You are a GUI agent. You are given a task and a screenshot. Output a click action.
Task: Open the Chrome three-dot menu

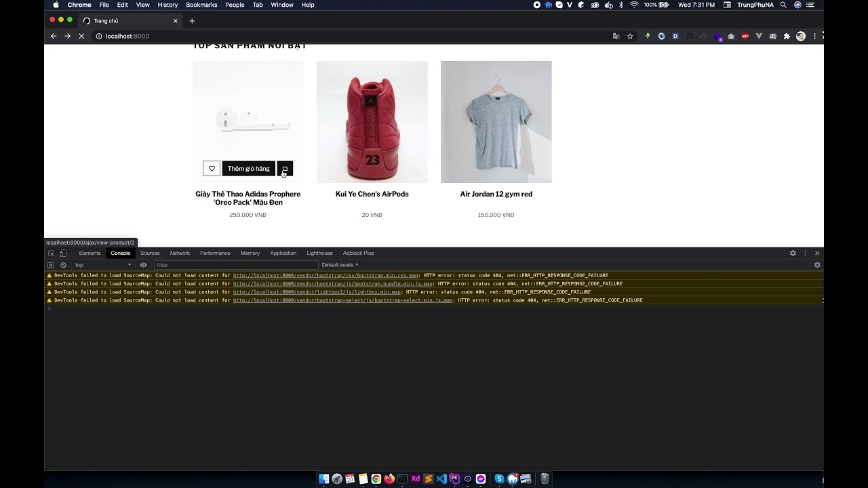pos(814,36)
